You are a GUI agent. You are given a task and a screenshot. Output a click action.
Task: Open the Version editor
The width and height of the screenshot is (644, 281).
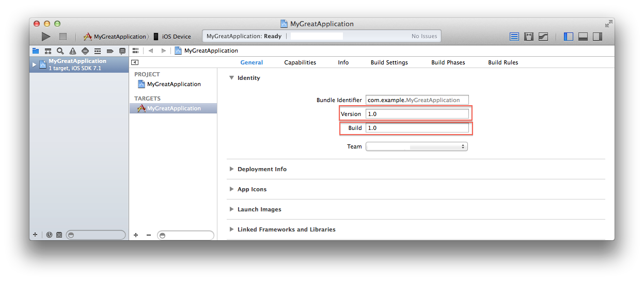(543, 37)
